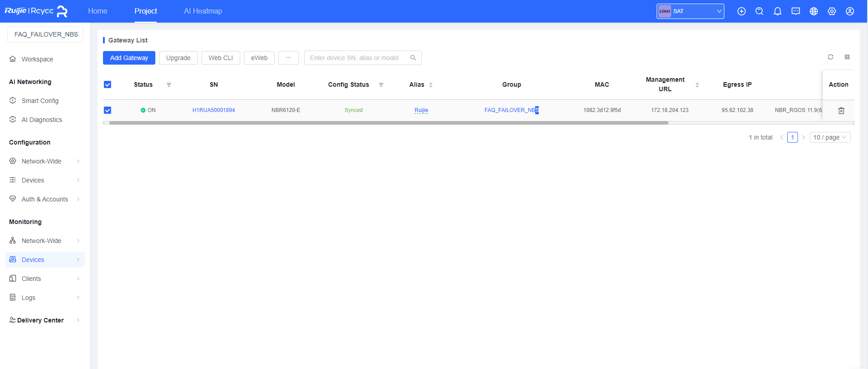The image size is (868, 369).
Task: Expand Delivery Center menu
Action: 45,320
